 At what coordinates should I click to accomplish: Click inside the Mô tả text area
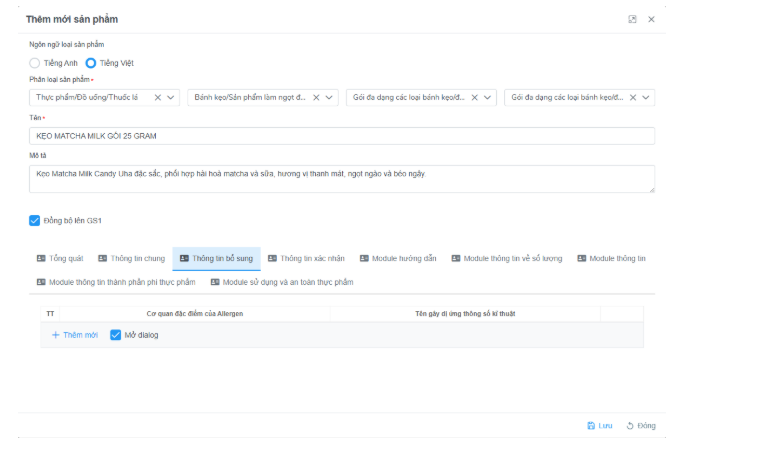pyautogui.click(x=342, y=179)
